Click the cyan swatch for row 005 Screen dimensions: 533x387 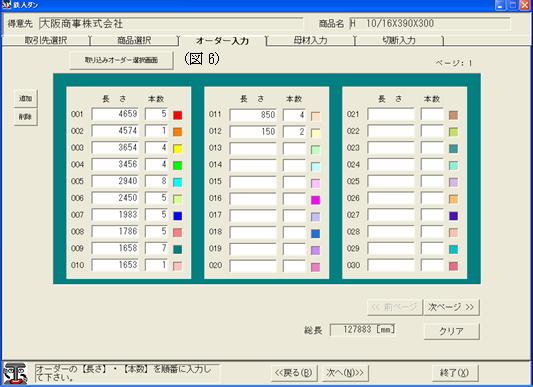177,182
